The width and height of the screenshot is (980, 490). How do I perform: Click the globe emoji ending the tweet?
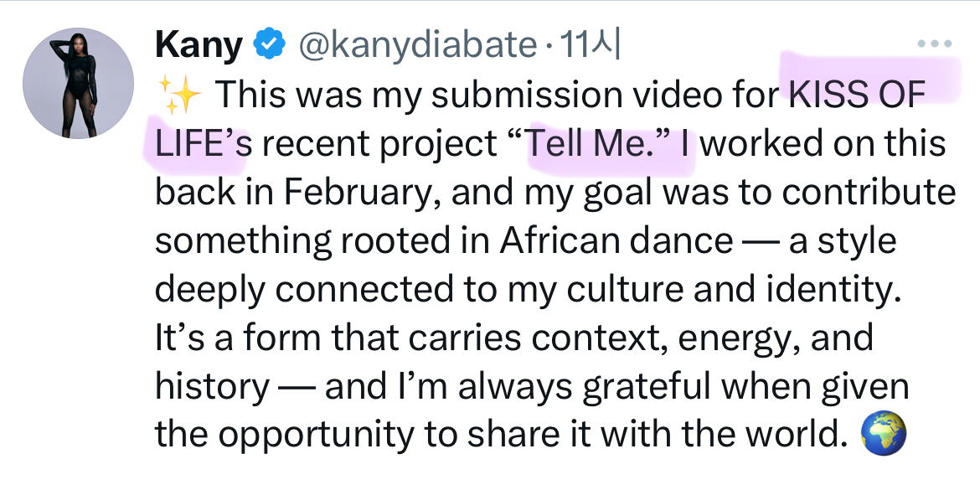882,433
